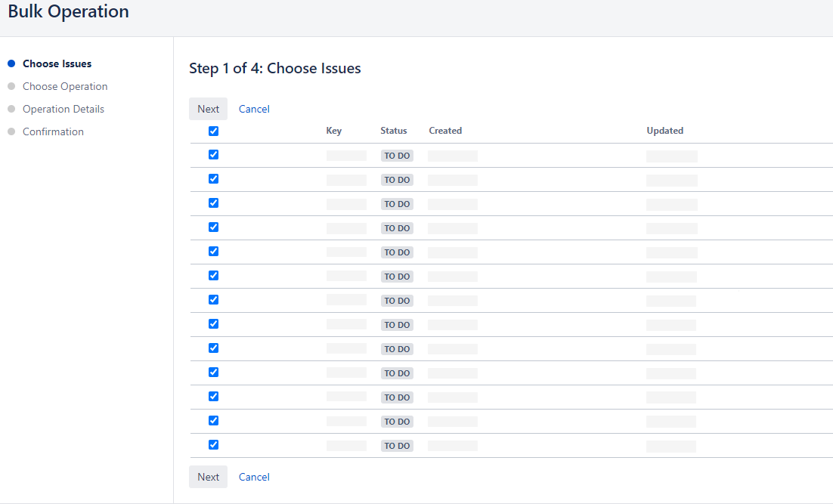Uncheck the checkbox in the fifth row
This screenshot has width=833, height=504.
(213, 252)
